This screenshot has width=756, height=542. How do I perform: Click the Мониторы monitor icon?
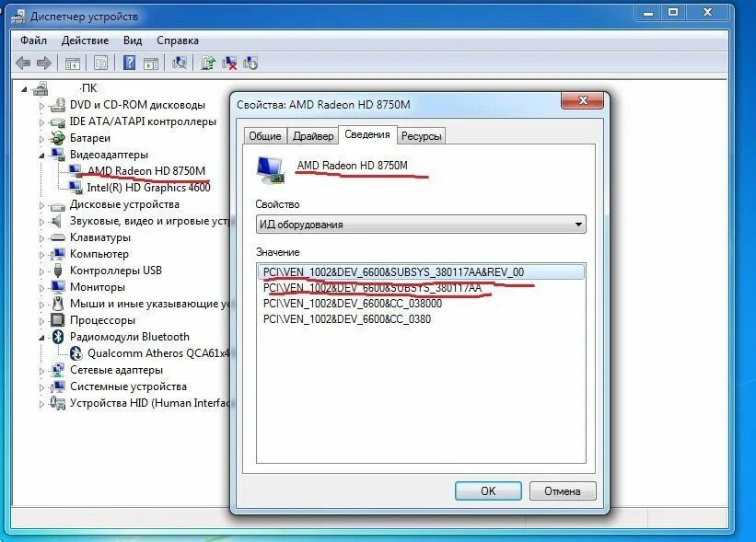point(58,287)
